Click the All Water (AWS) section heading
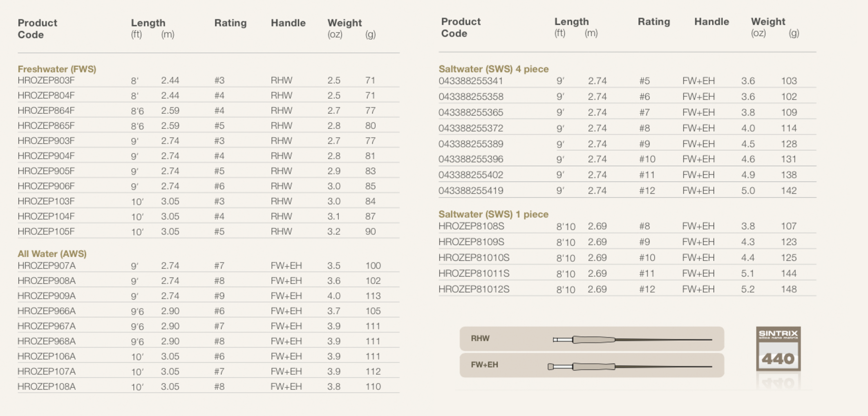This screenshot has width=868, height=416. coord(52,254)
